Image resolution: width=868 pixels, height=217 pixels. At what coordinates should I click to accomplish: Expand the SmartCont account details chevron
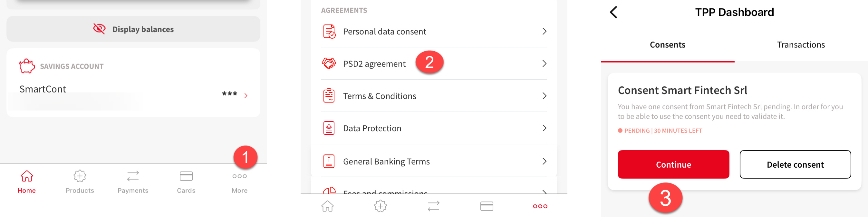click(x=246, y=96)
